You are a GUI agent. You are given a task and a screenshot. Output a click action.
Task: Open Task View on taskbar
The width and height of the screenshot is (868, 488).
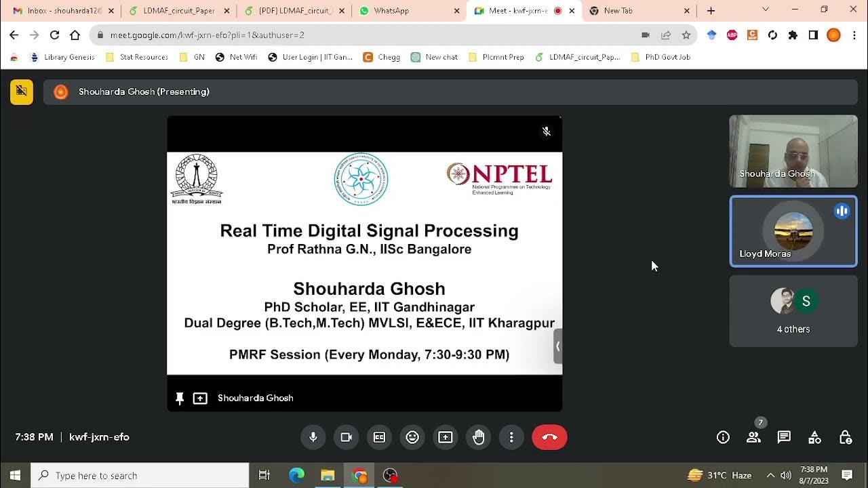coord(264,475)
